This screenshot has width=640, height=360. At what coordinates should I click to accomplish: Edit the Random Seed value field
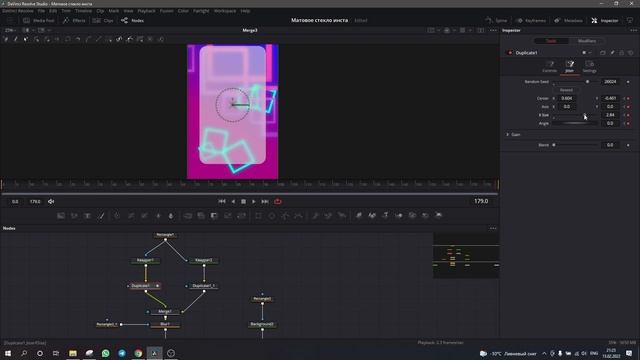coord(610,82)
